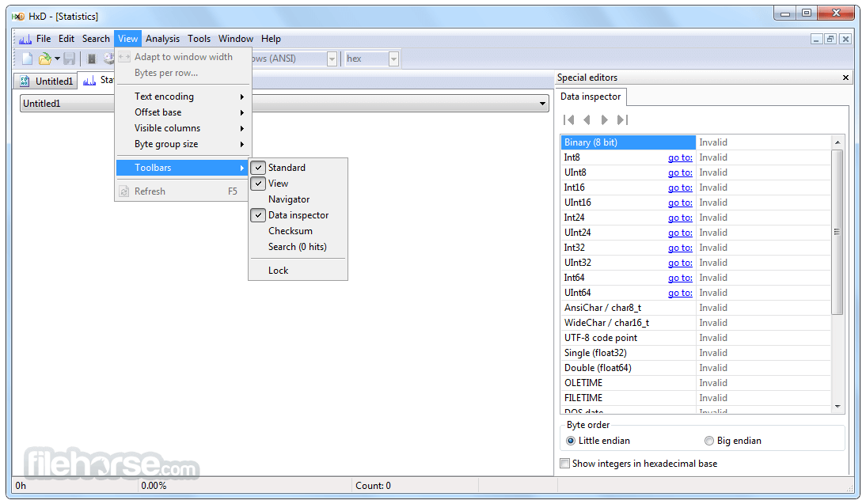Click the HxD statistics icon beside File menu
Viewport: 866px width, 504px height.
tap(25, 39)
